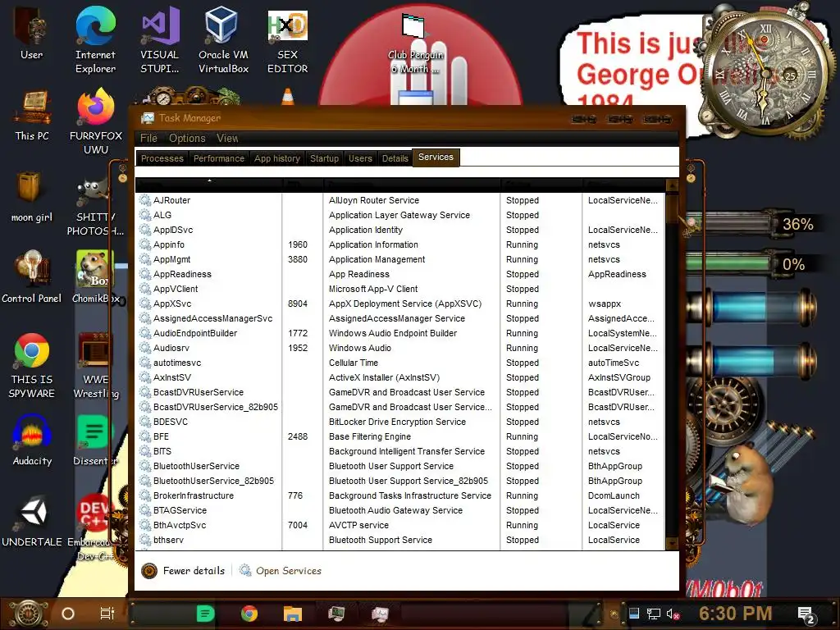
Task: Switch to the Processes tab
Action: point(162,158)
